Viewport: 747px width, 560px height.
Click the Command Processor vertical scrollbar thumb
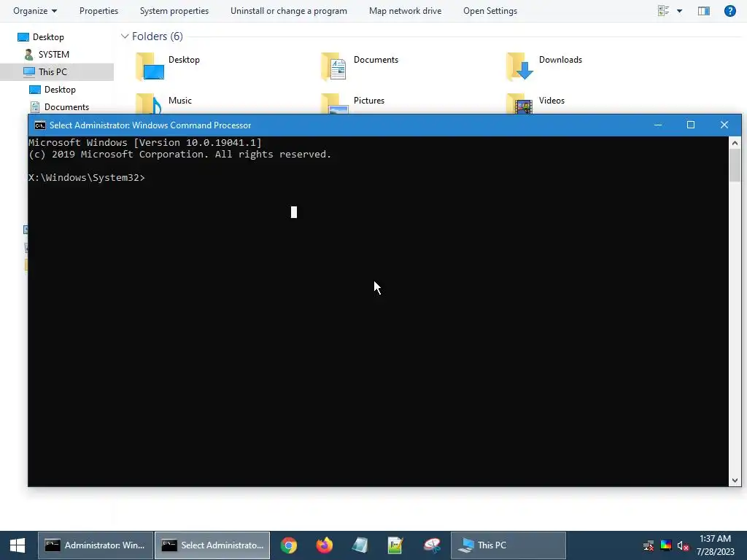(735, 166)
